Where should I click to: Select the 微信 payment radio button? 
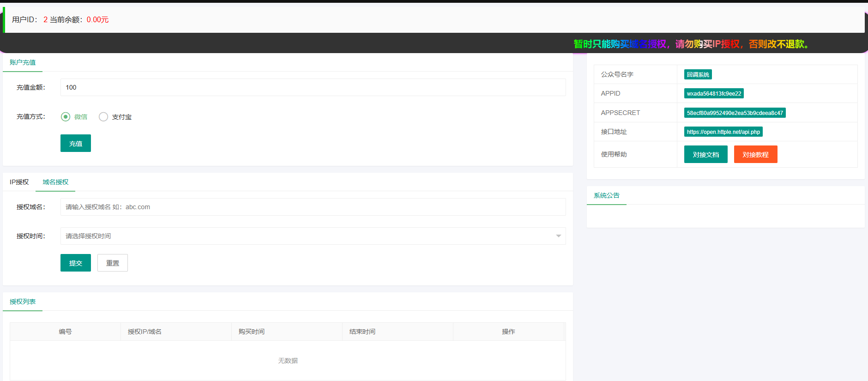pos(66,117)
